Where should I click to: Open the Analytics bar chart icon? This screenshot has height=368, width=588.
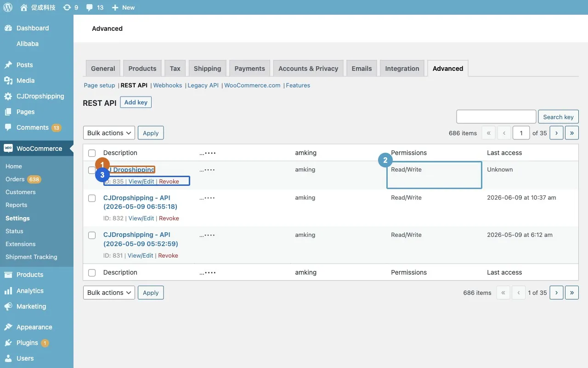8,291
